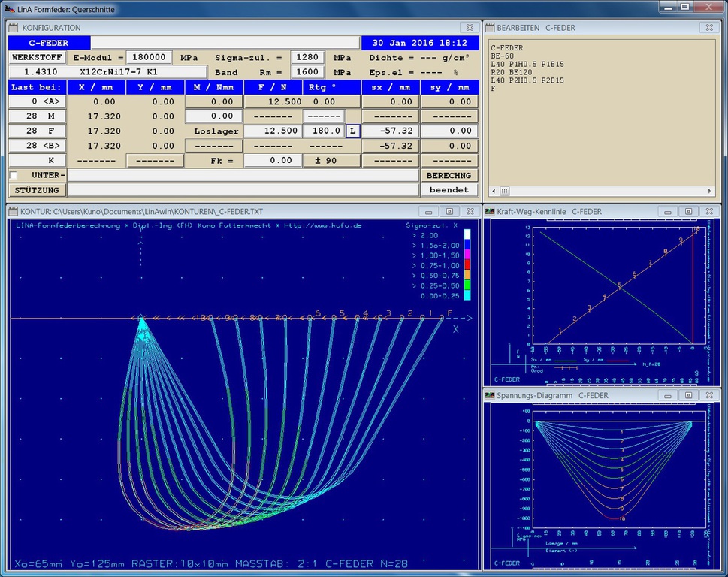
Task: Click the red 0,75-1,00 legend swatch
Action: tap(467, 265)
